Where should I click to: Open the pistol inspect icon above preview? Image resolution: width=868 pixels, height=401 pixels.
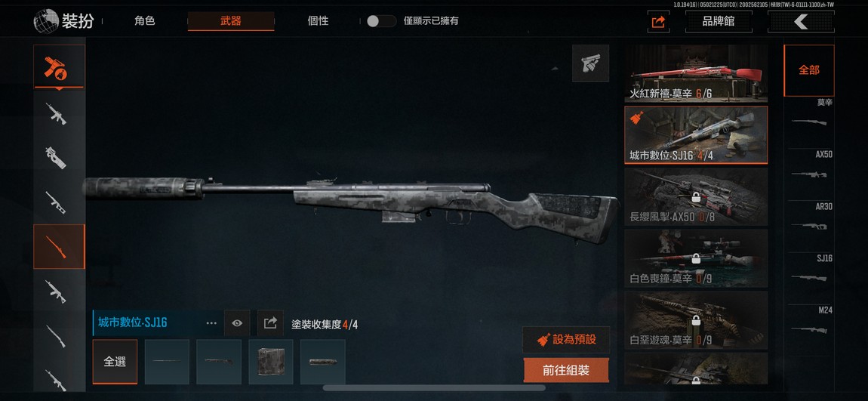pyautogui.click(x=590, y=63)
